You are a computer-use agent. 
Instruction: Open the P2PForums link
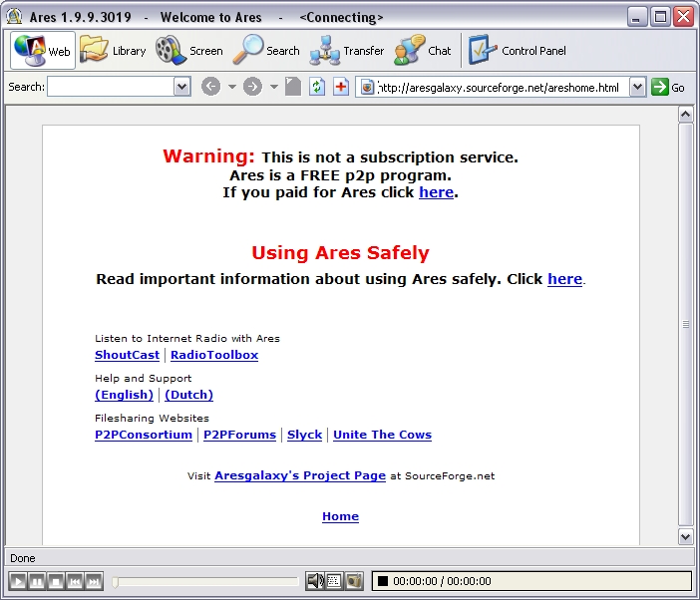239,435
